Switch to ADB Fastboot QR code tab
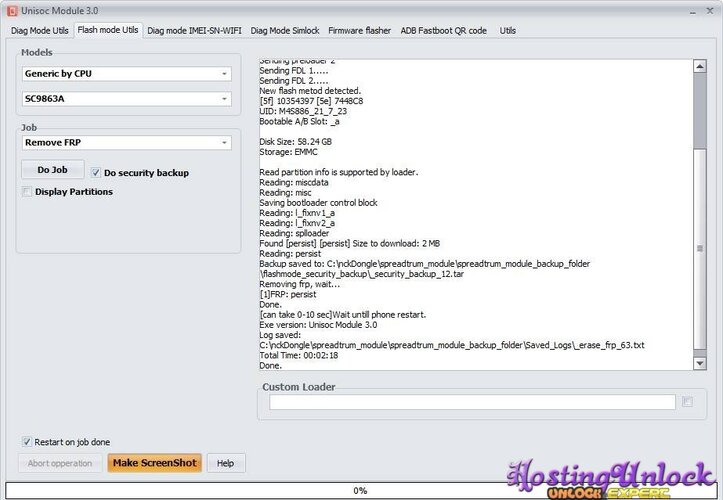 444,30
